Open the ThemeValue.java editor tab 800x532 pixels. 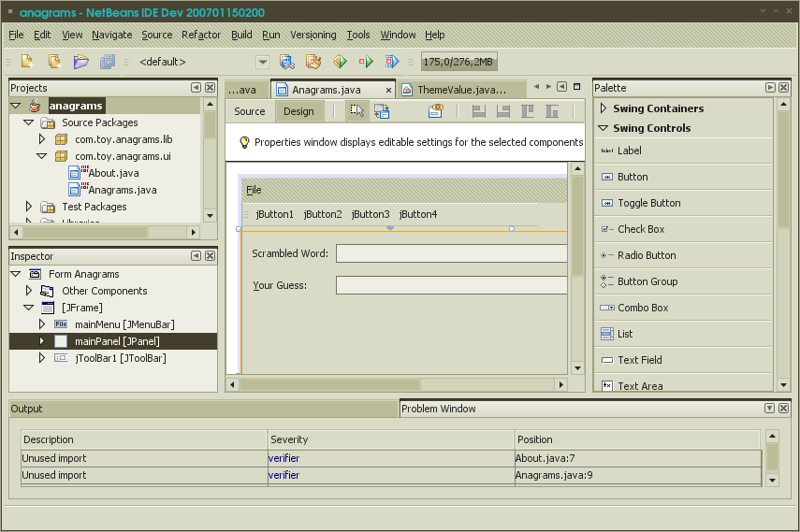461,90
